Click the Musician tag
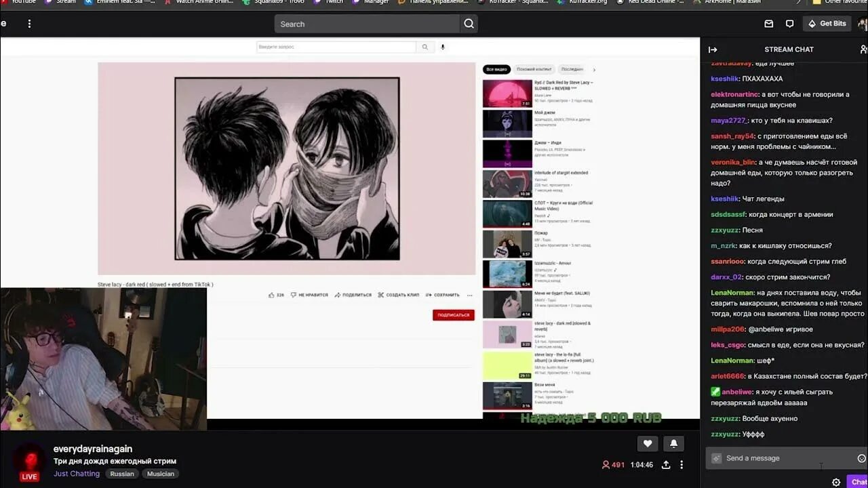The image size is (868, 488). (x=161, y=474)
